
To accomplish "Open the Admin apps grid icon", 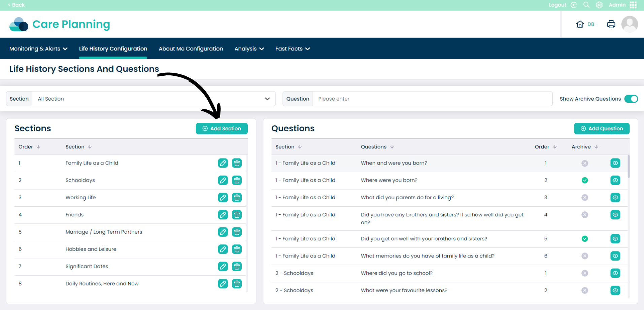I will (x=633, y=5).
